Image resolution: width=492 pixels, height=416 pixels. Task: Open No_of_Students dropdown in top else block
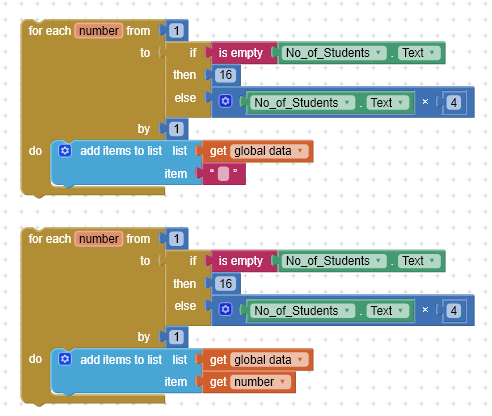pyautogui.click(x=303, y=103)
